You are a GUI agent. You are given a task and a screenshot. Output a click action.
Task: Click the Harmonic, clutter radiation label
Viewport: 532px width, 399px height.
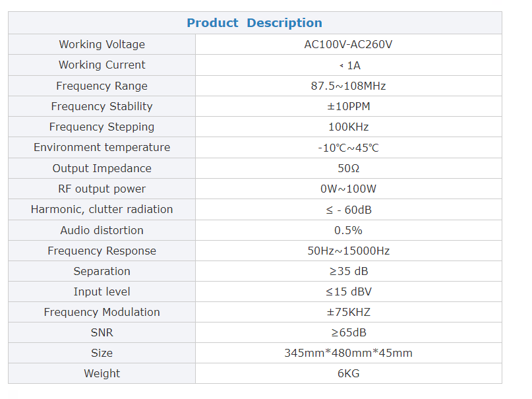pyautogui.click(x=102, y=209)
